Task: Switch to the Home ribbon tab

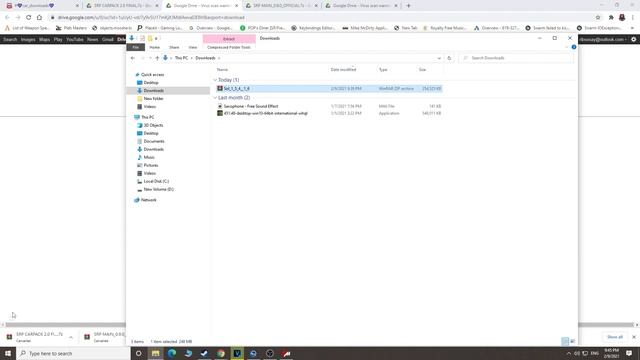Action: [155, 47]
